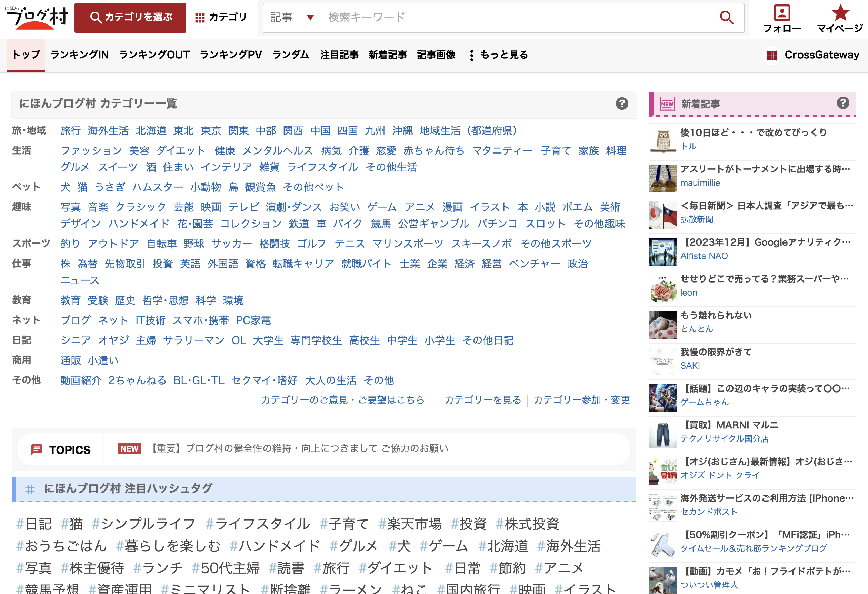Click the カテゴリ grid icon
This screenshot has height=594, width=868.
200,18
